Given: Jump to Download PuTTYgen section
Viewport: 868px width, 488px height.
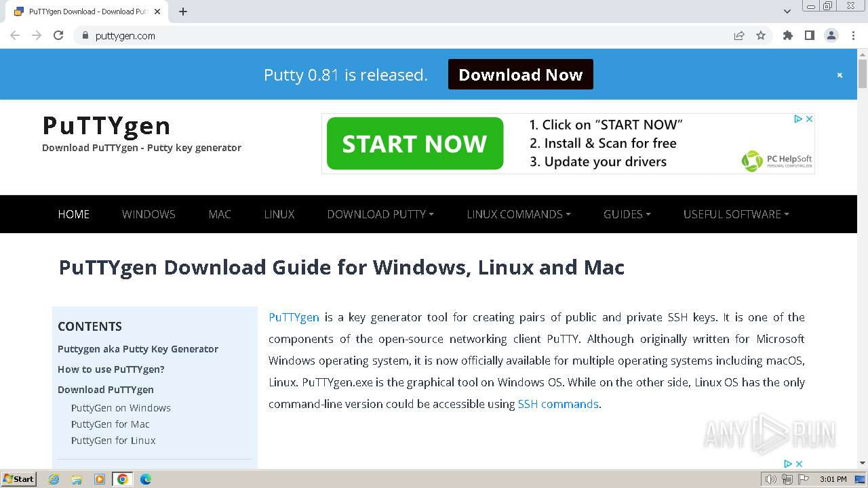Looking at the screenshot, I should pos(106,390).
